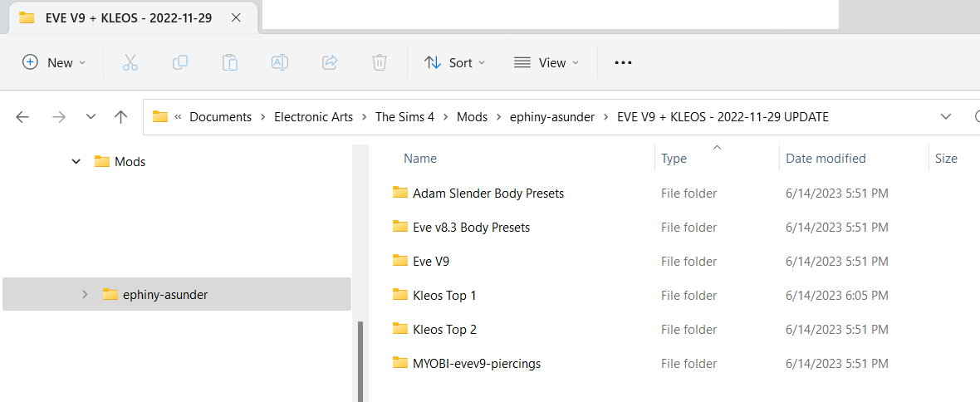Open the Sort options dropdown
Image resolution: width=980 pixels, height=402 pixels.
tap(454, 62)
